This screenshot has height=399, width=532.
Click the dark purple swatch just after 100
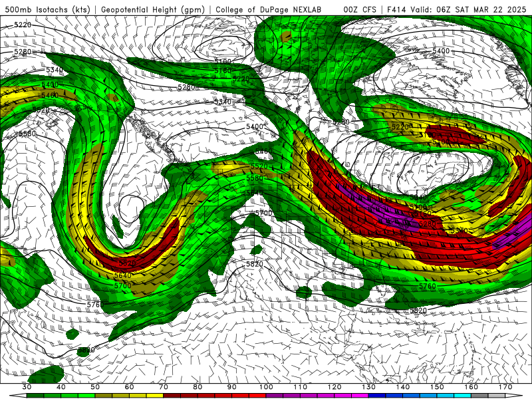coord(275,396)
